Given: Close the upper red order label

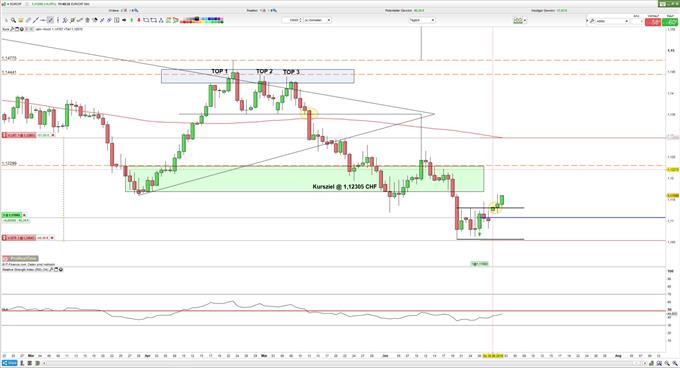Looking at the screenshot, I should 53,135.
